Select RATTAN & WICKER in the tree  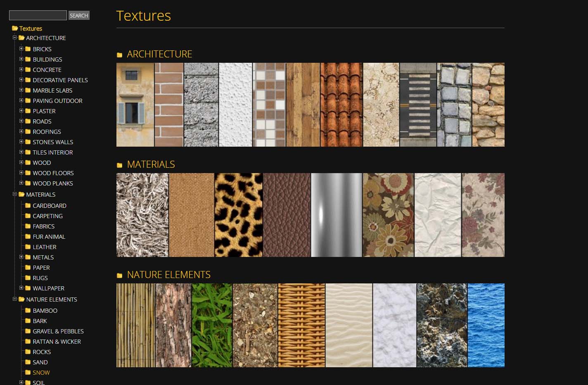57,342
